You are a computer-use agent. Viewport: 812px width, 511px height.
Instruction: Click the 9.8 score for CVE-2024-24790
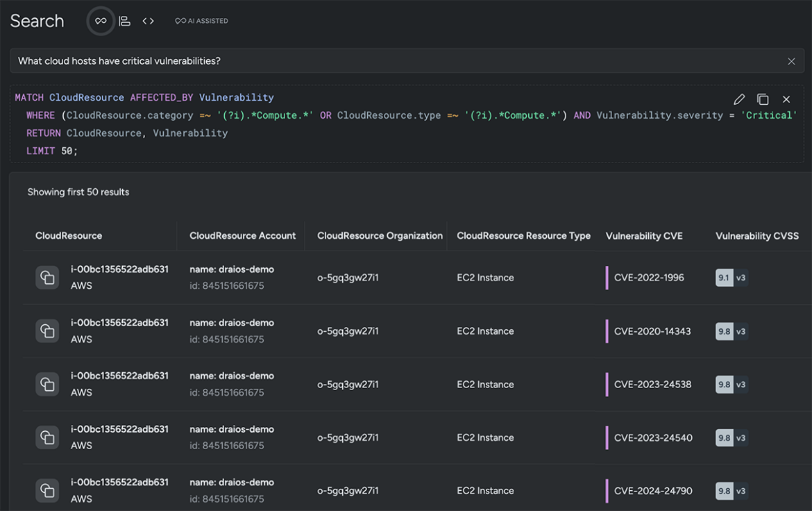tap(724, 491)
